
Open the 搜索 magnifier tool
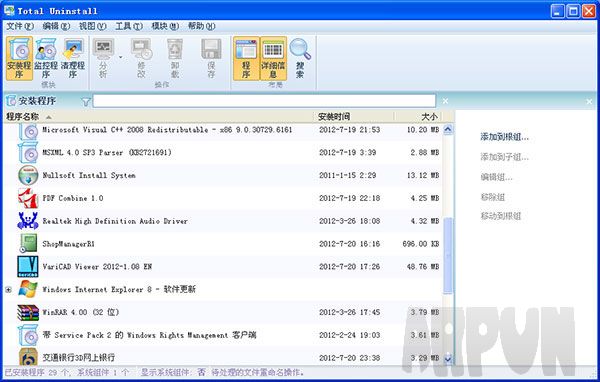[x=300, y=58]
